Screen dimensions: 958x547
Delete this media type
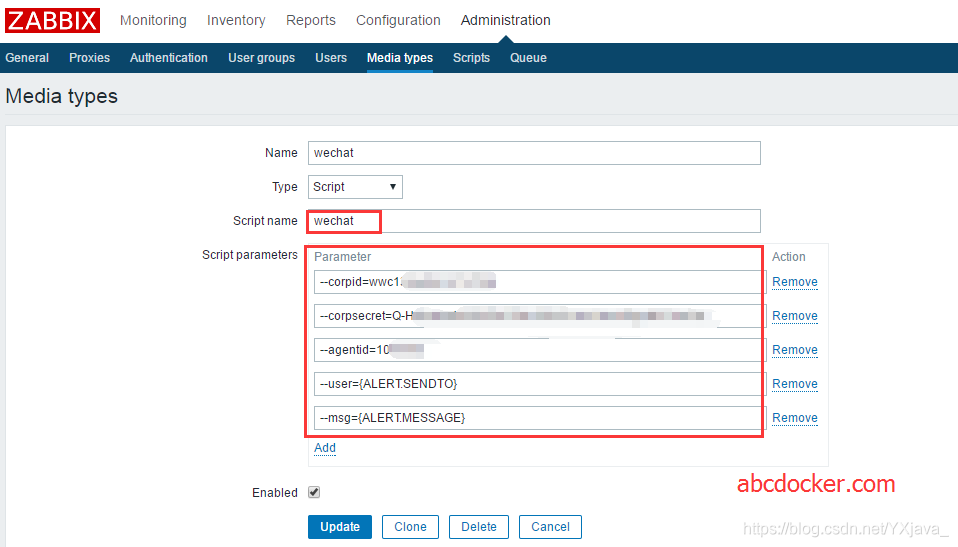point(478,527)
